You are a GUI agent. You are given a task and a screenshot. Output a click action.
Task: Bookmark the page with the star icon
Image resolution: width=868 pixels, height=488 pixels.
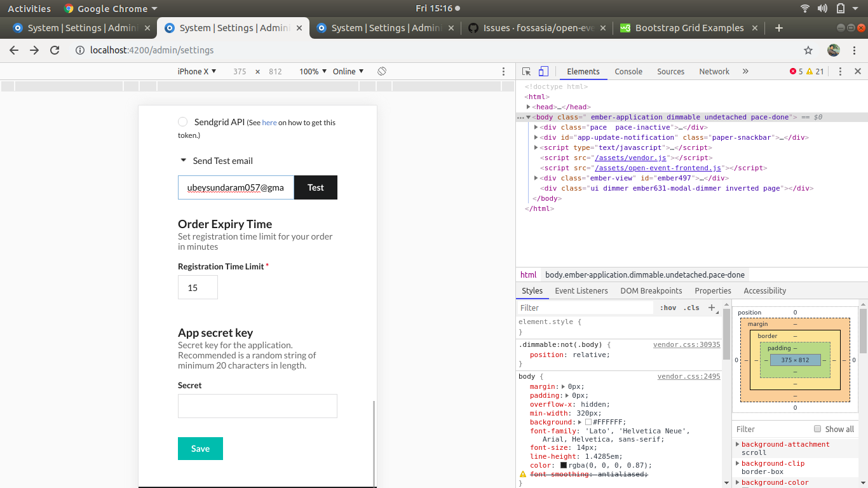pyautogui.click(x=807, y=50)
